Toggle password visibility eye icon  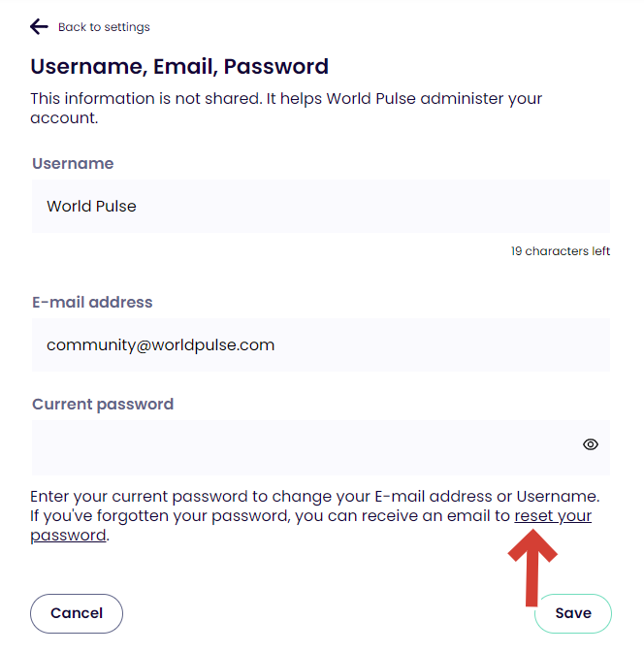[590, 444]
